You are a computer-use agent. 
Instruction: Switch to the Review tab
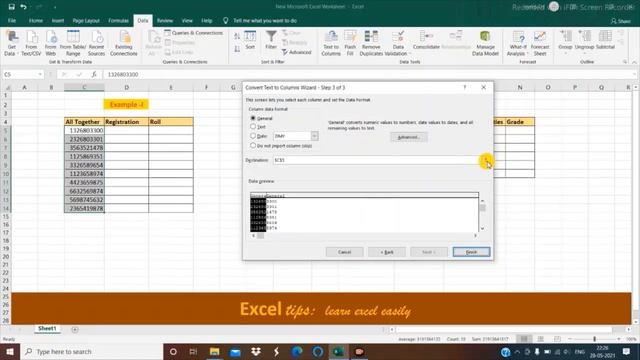tap(164, 20)
